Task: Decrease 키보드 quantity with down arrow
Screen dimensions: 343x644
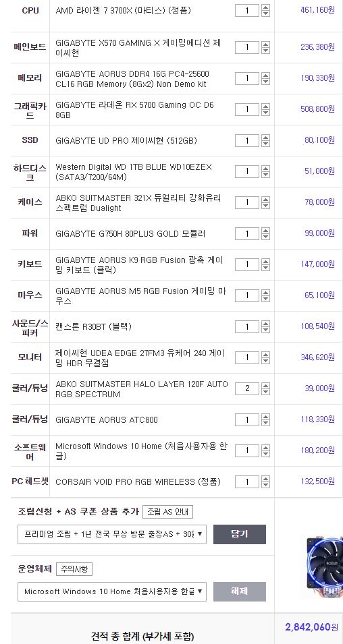Action: pyautogui.click(x=265, y=268)
